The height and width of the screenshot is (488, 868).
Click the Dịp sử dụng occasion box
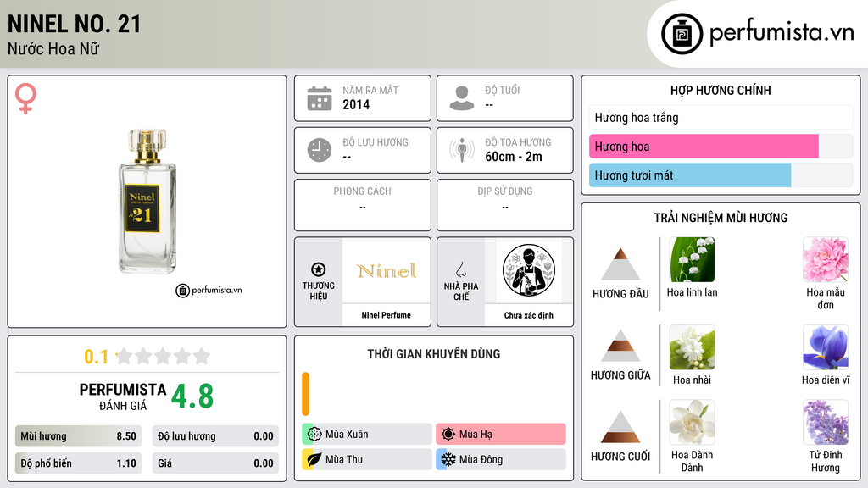click(505, 205)
